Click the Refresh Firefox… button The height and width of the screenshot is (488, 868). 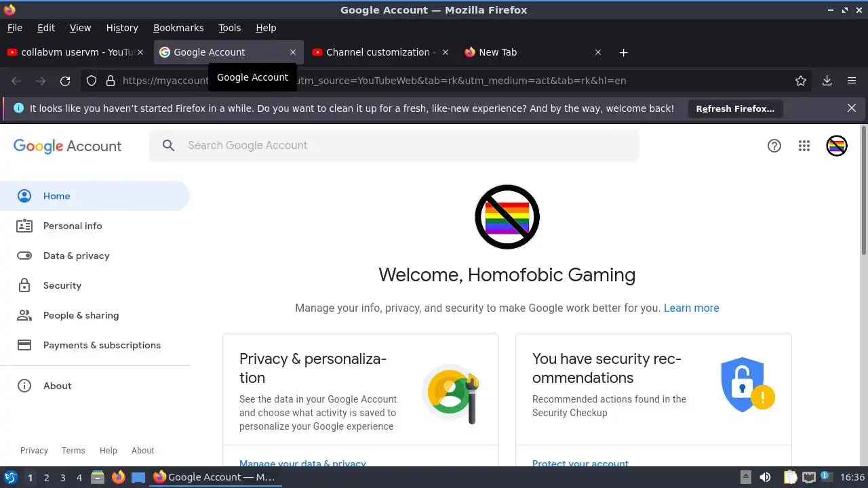click(x=735, y=108)
